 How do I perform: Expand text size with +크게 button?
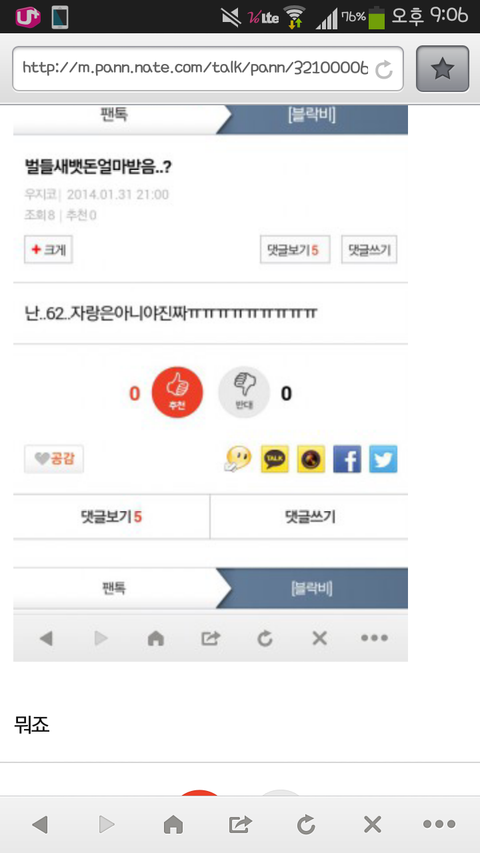[x=48, y=250]
